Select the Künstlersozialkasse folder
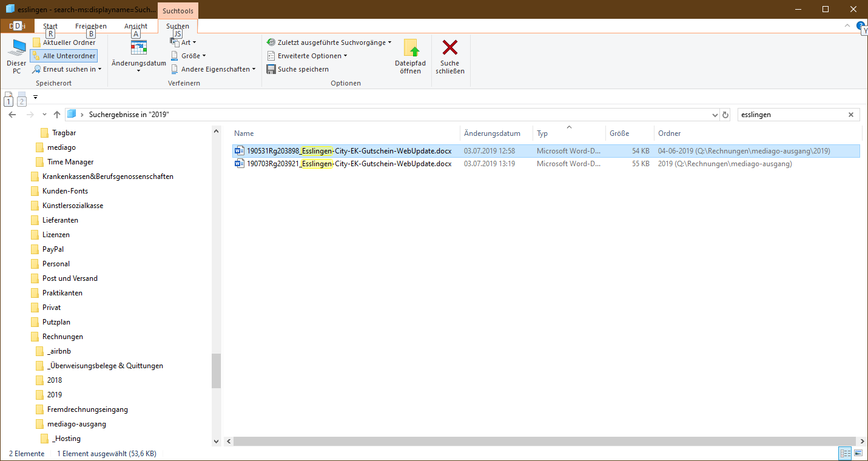Viewport: 868px width, 461px height. (x=73, y=206)
